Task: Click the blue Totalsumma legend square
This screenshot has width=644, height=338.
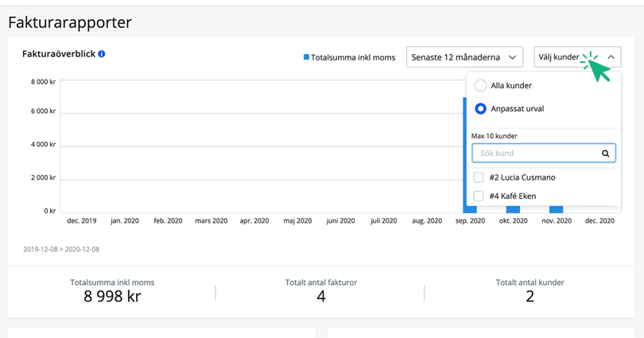Action: pos(307,57)
